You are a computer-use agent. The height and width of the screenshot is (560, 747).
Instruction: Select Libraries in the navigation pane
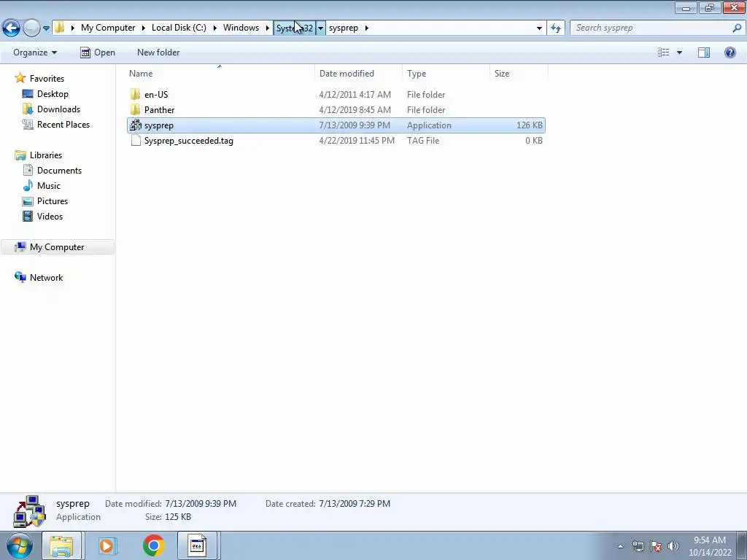tap(46, 155)
